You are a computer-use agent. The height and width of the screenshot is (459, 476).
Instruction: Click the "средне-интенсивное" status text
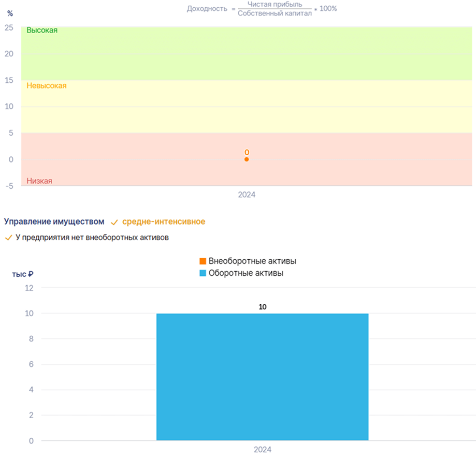click(x=164, y=222)
